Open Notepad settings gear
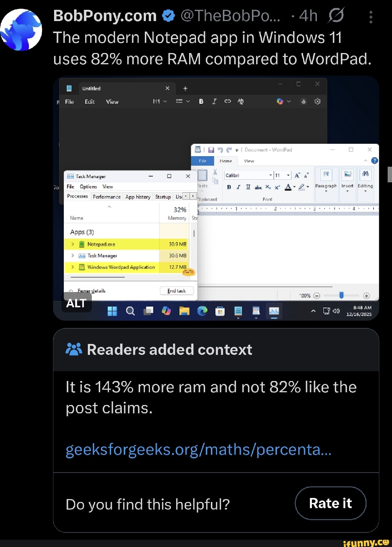 point(317,101)
